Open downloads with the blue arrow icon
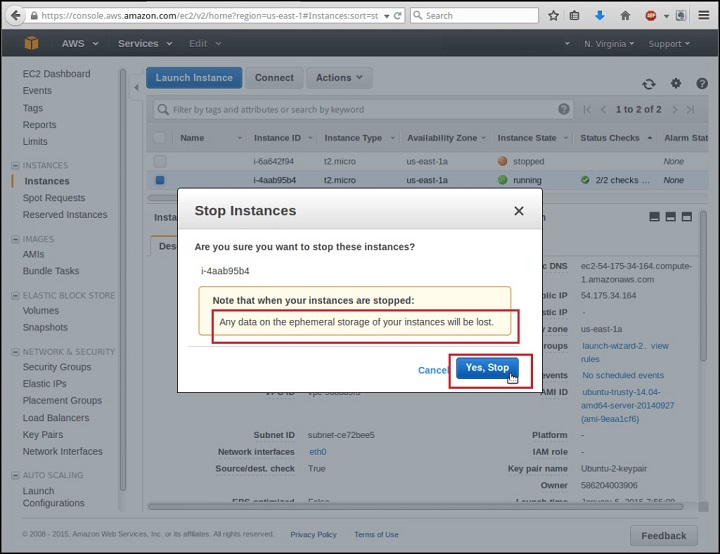 pos(600,16)
